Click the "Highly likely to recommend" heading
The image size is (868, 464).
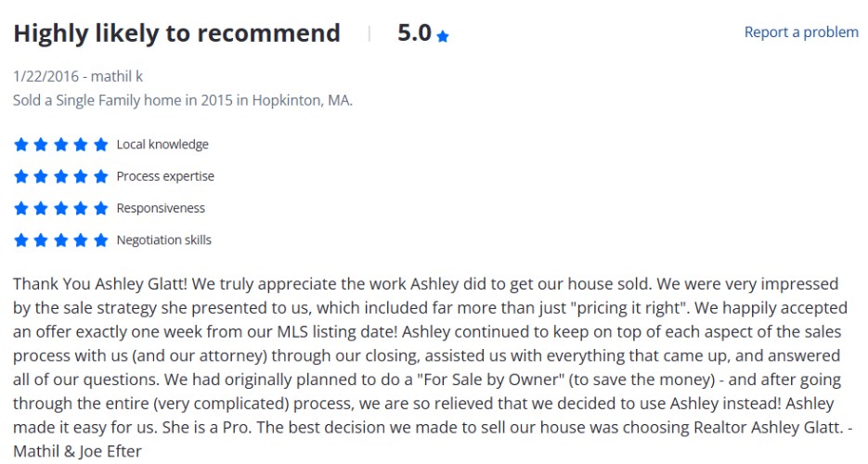click(x=176, y=34)
